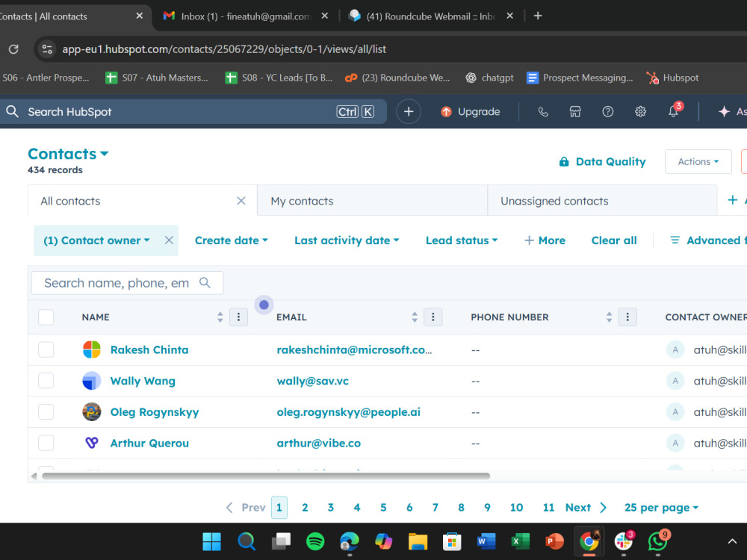
Task: Go to page 5 of contacts
Action: (383, 508)
